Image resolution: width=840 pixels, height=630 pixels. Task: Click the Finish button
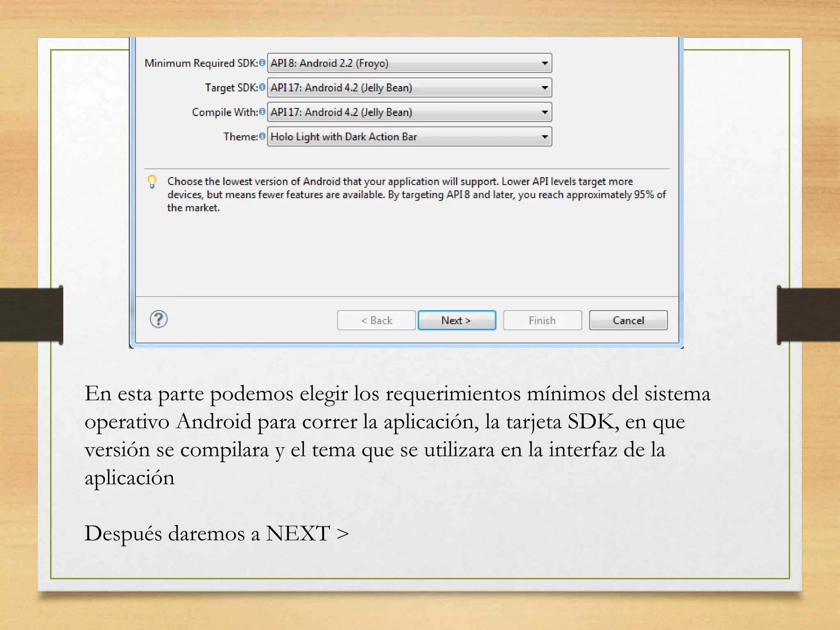[542, 320]
